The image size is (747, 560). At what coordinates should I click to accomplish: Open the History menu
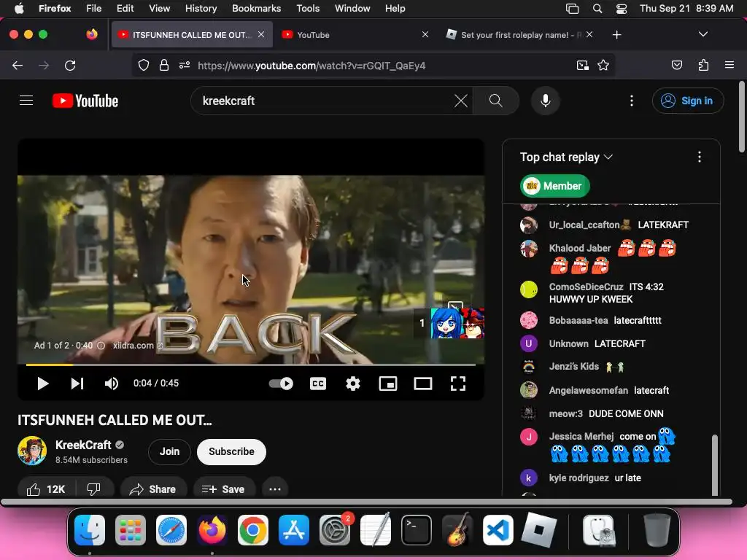[201, 8]
